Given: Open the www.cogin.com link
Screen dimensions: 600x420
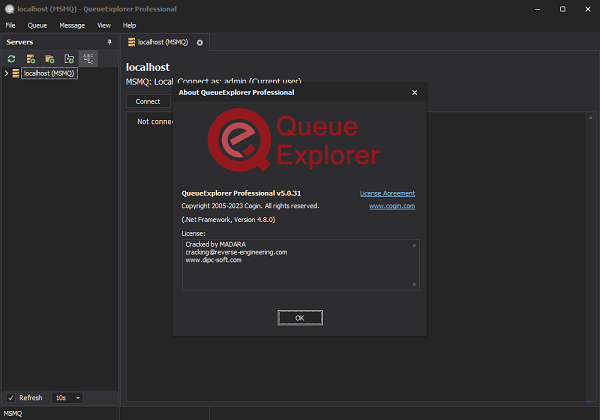Looking at the screenshot, I should point(392,206).
